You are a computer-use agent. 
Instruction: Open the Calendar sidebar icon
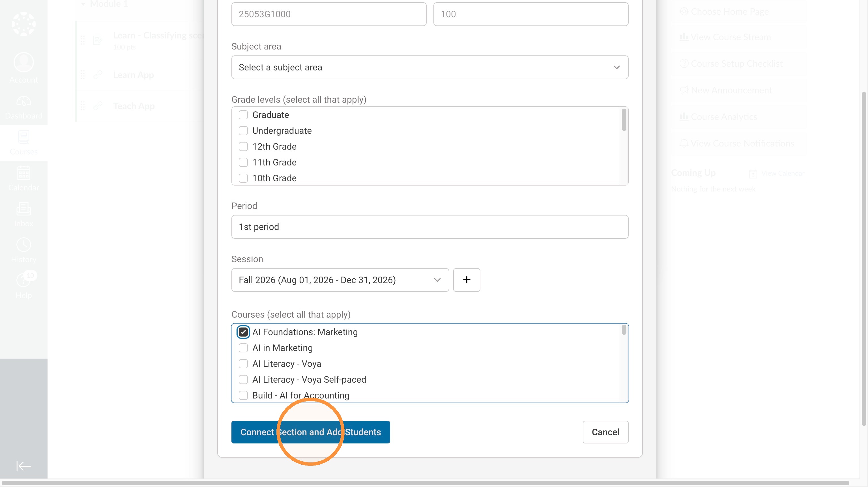[x=23, y=173]
